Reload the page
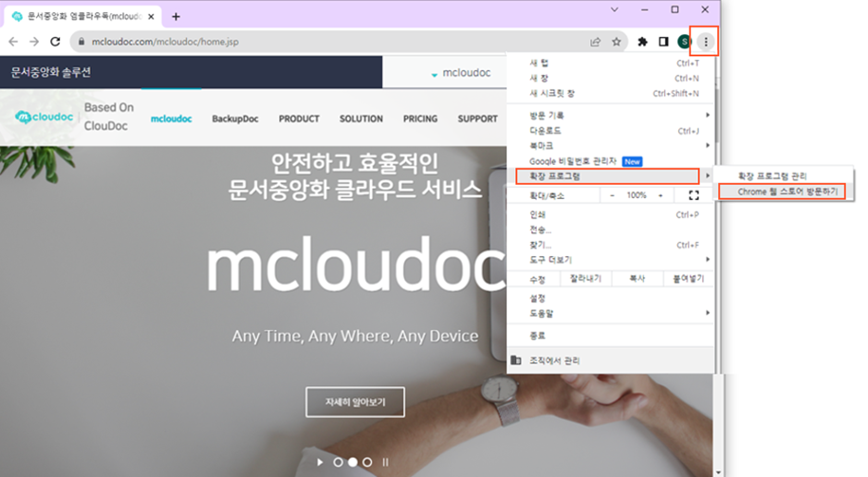 (x=55, y=42)
